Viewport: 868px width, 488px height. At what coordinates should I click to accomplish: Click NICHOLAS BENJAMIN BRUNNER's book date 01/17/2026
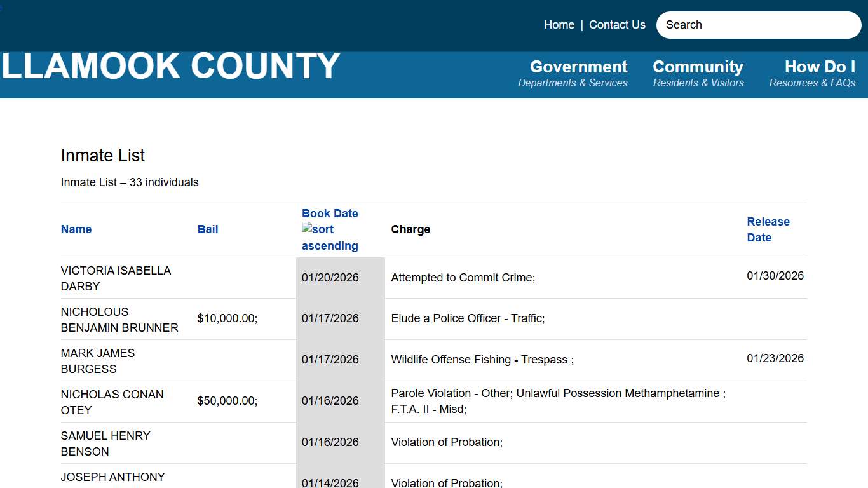coord(330,318)
